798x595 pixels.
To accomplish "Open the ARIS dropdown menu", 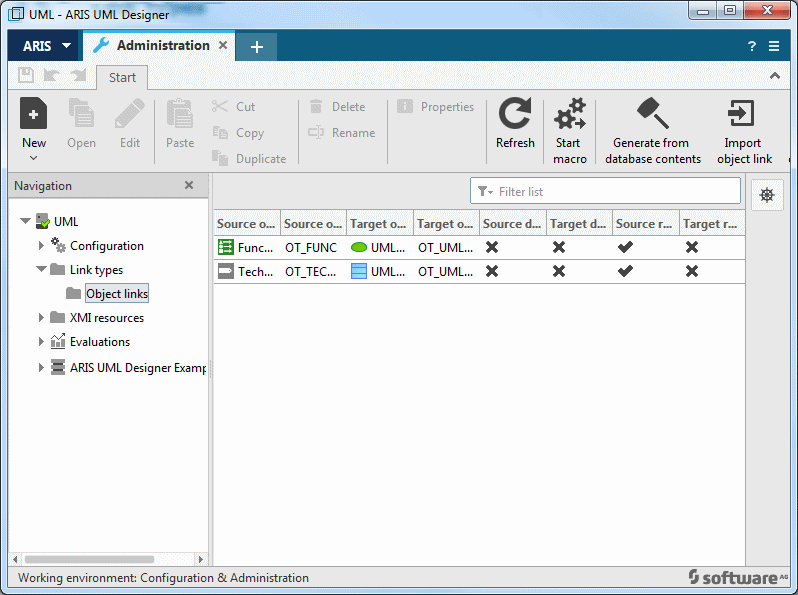I will click(x=46, y=46).
